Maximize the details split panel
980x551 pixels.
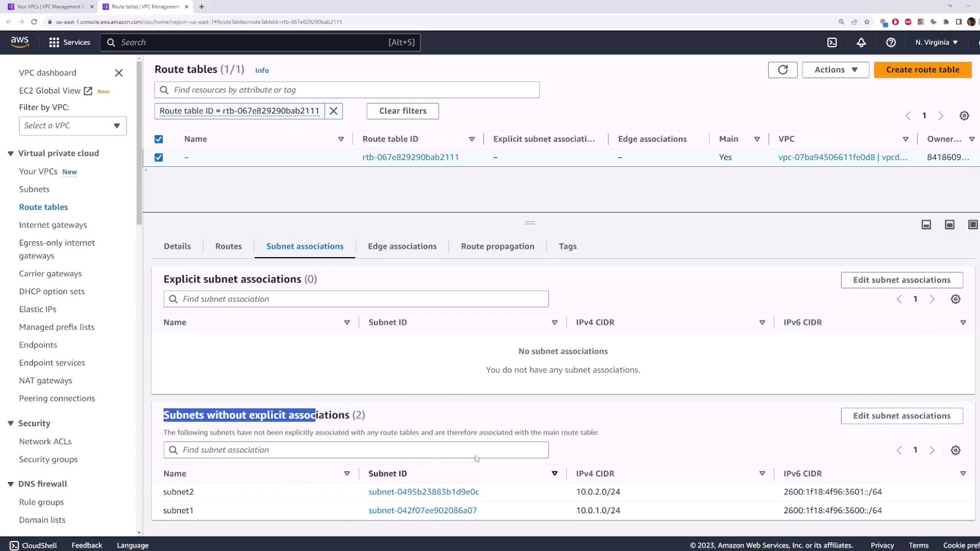pyautogui.click(x=973, y=225)
